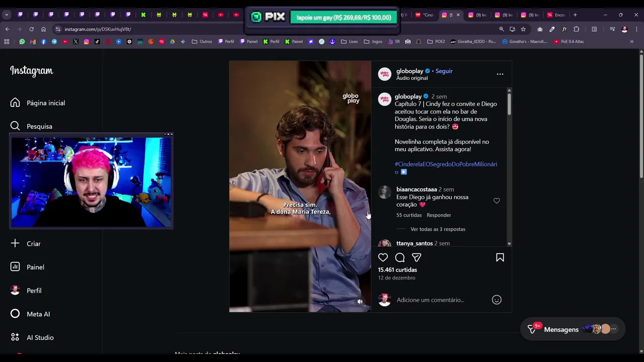Open the TikTok bookmark
644x362 pixels.
[x=97, y=42]
